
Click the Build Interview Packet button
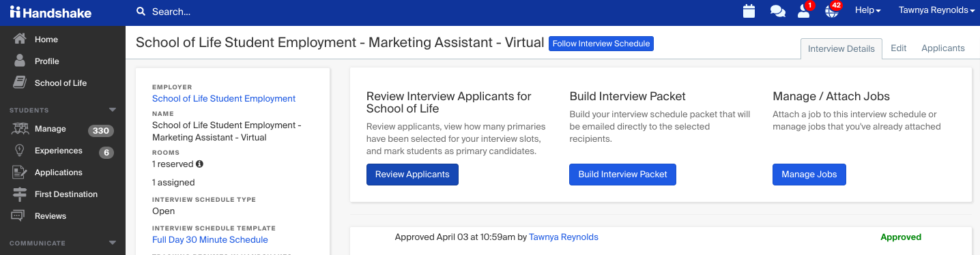tap(623, 175)
